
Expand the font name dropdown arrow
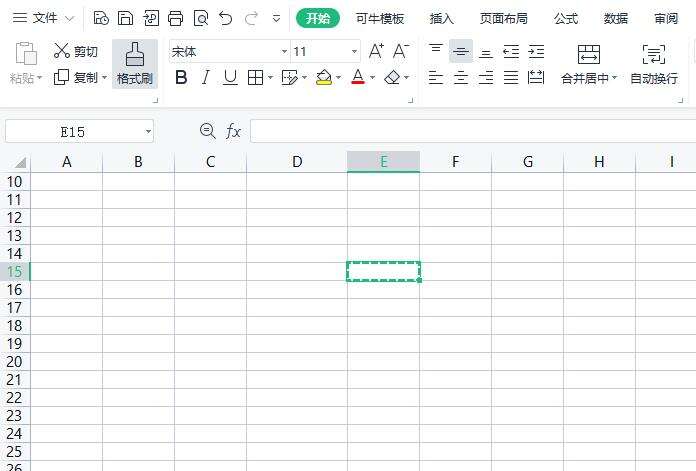click(285, 51)
